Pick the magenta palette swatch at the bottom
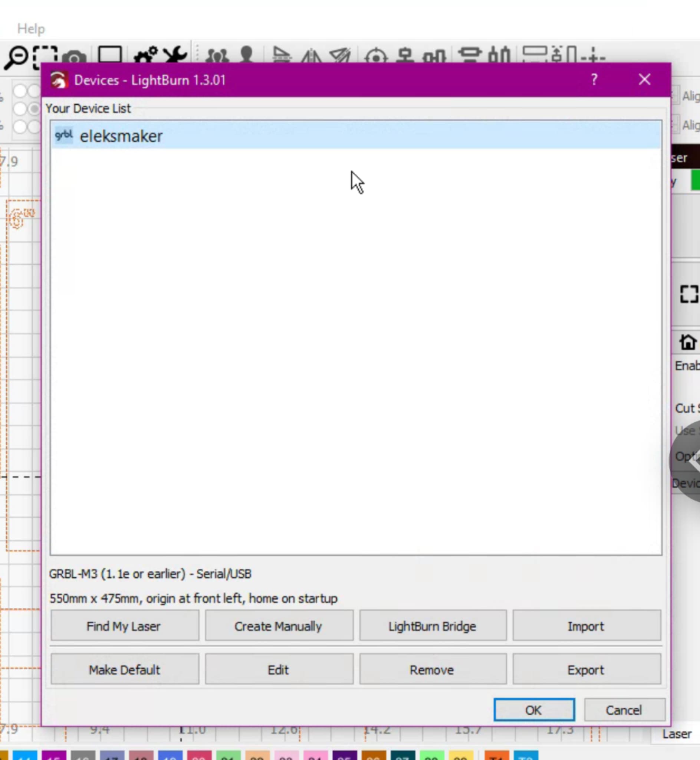This screenshot has width=700, height=760. pyautogui.click(x=54, y=755)
